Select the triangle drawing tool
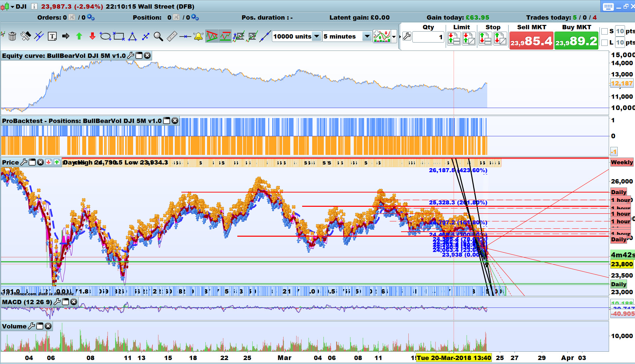 (132, 36)
